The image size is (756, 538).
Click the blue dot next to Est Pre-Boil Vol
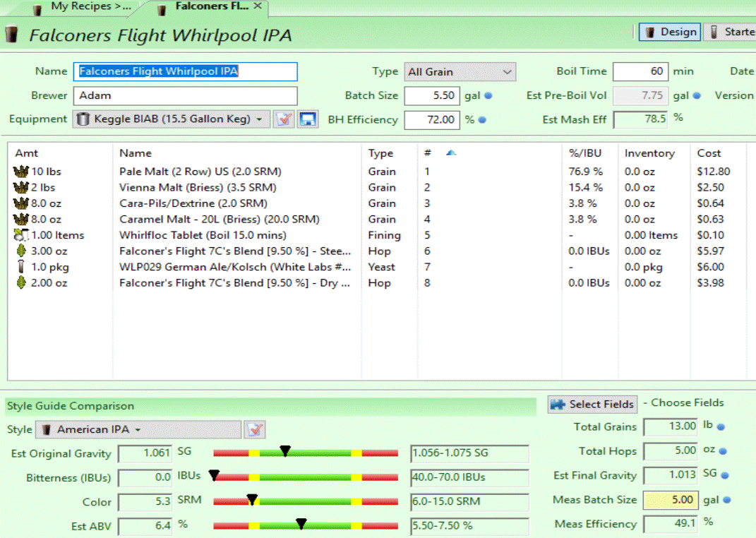pos(697,95)
